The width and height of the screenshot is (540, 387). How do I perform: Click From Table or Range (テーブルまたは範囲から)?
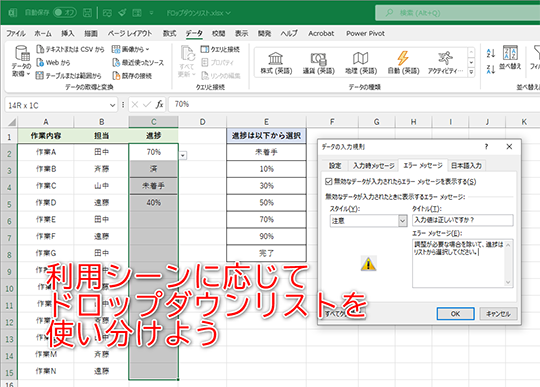(69, 75)
